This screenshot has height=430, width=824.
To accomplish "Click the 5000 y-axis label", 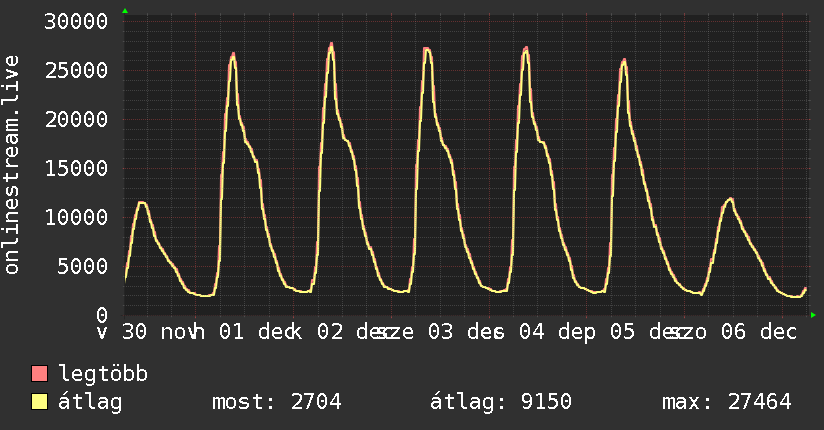I will coord(83,266).
